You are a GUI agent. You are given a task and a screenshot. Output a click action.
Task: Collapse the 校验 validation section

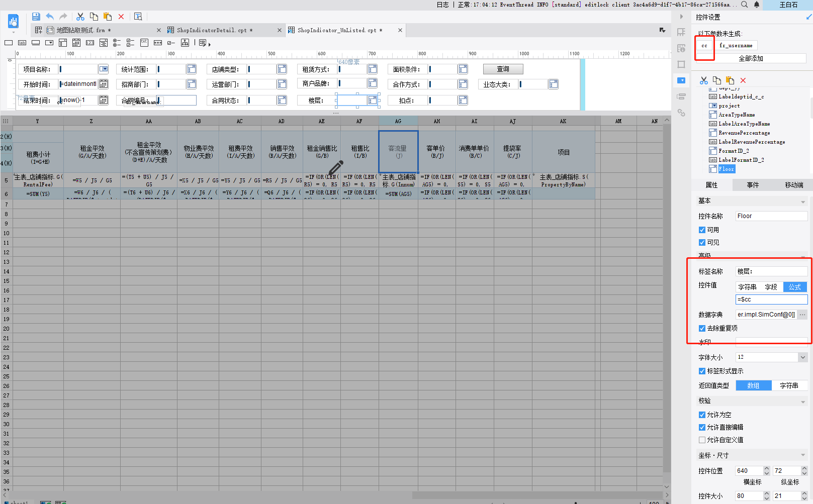tap(802, 401)
